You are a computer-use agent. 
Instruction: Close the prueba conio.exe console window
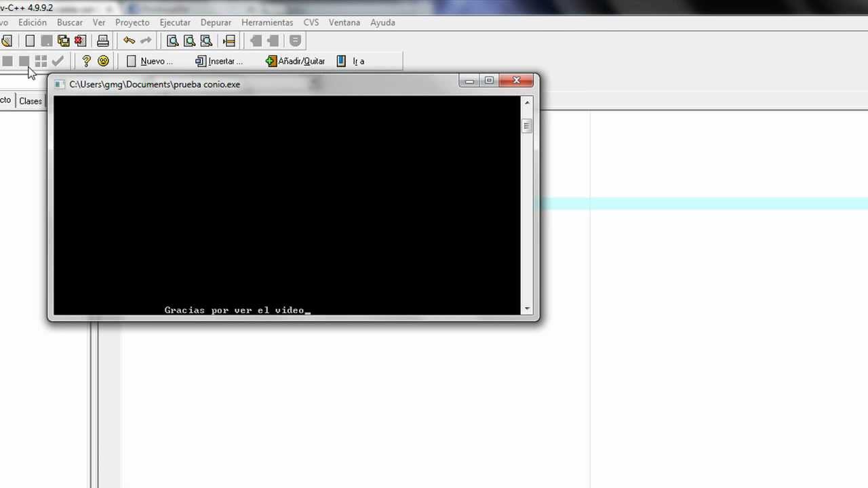click(x=517, y=81)
